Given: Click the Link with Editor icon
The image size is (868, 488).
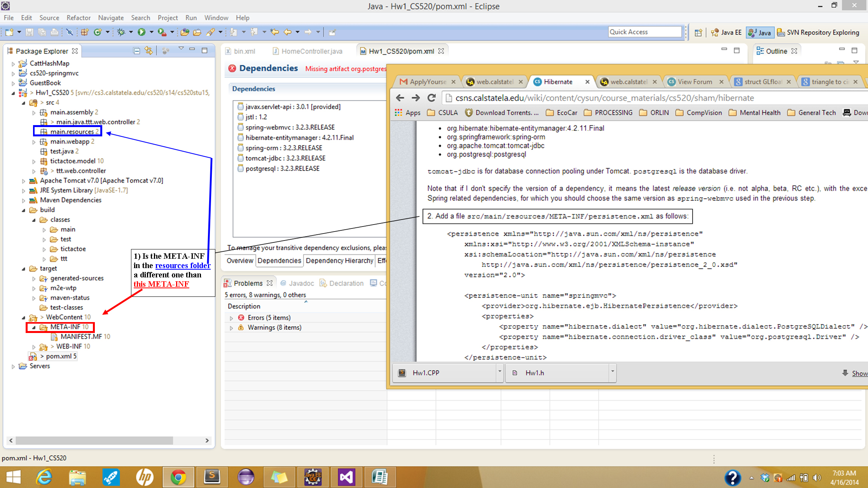Looking at the screenshot, I should click(148, 51).
